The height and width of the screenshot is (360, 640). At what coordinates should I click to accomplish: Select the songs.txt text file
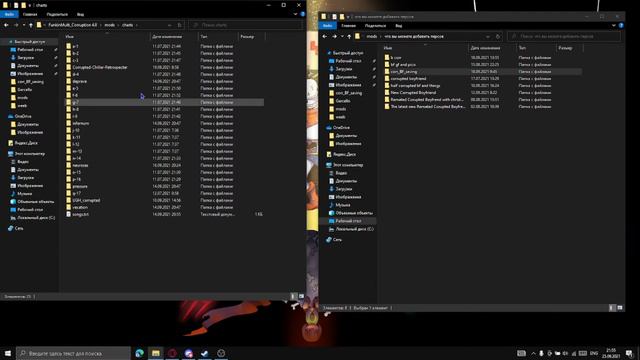(x=80, y=214)
